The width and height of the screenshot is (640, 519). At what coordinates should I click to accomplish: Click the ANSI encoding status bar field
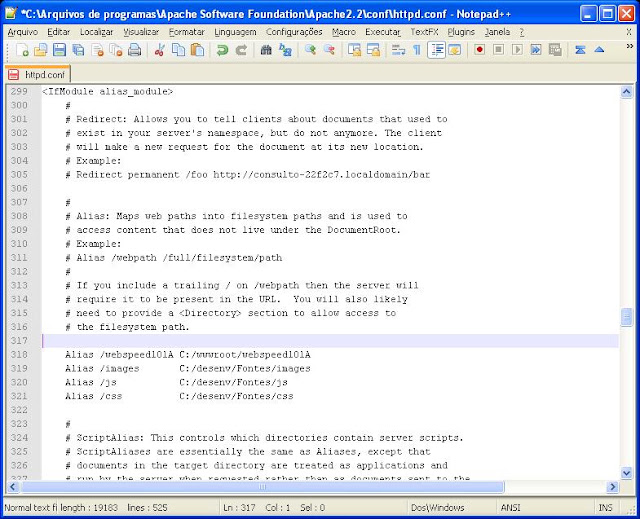510,508
